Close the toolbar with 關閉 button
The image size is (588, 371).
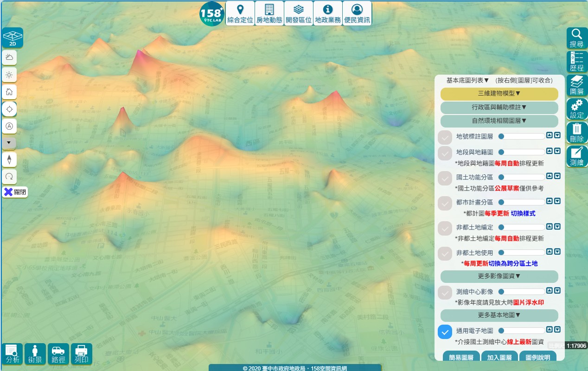[15, 192]
